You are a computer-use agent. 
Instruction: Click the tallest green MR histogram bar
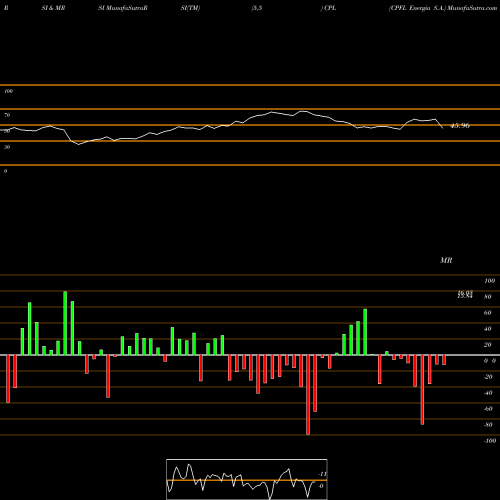(65, 323)
